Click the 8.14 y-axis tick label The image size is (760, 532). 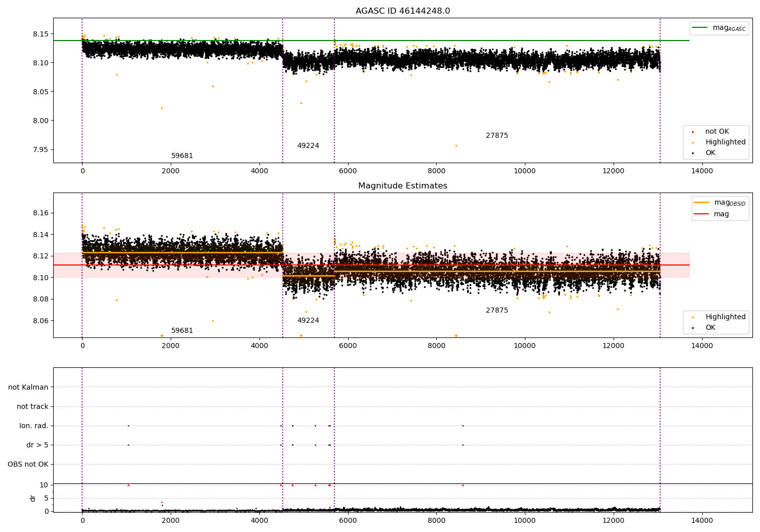coord(41,235)
